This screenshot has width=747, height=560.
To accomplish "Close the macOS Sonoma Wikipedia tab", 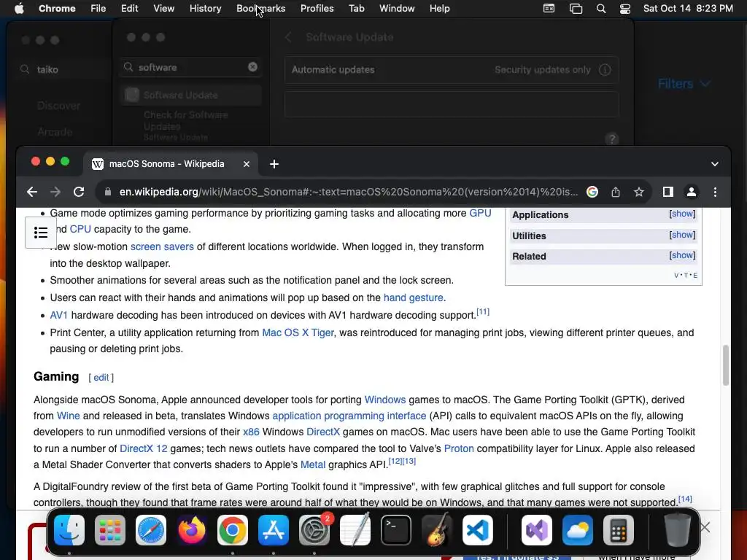I will coord(247,164).
